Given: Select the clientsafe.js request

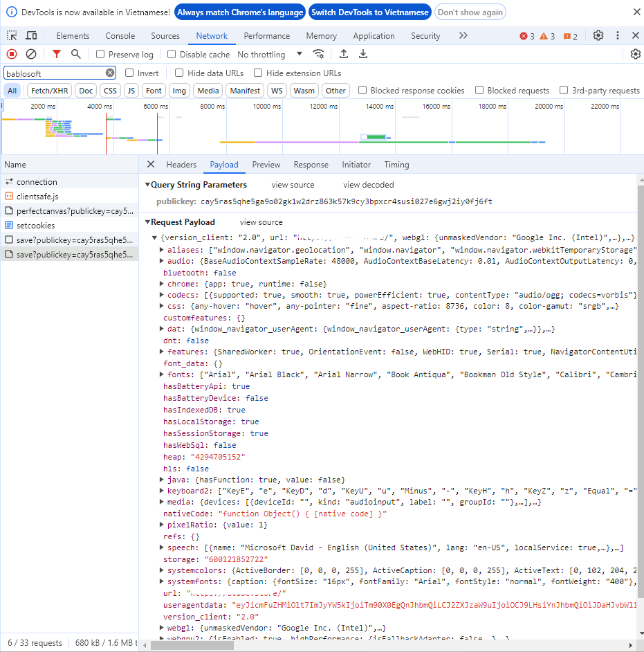Looking at the screenshot, I should (37, 197).
